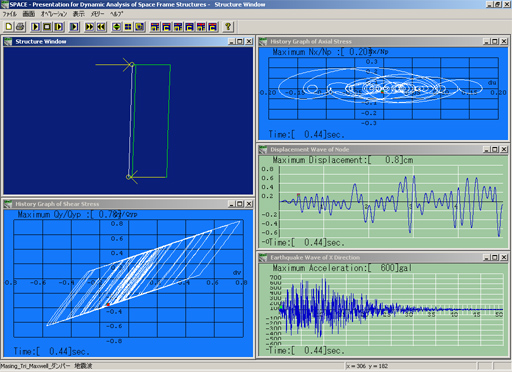This screenshot has width=512, height=372.
Task: Click the Structure Window title bar icon
Action: point(8,42)
